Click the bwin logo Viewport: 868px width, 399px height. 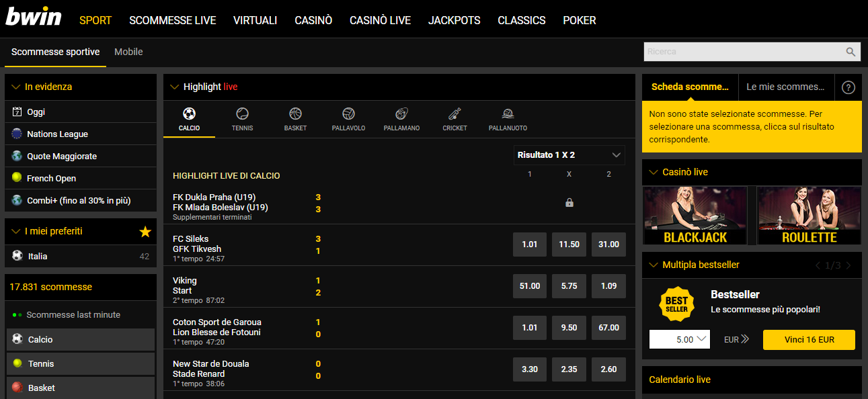pyautogui.click(x=34, y=16)
